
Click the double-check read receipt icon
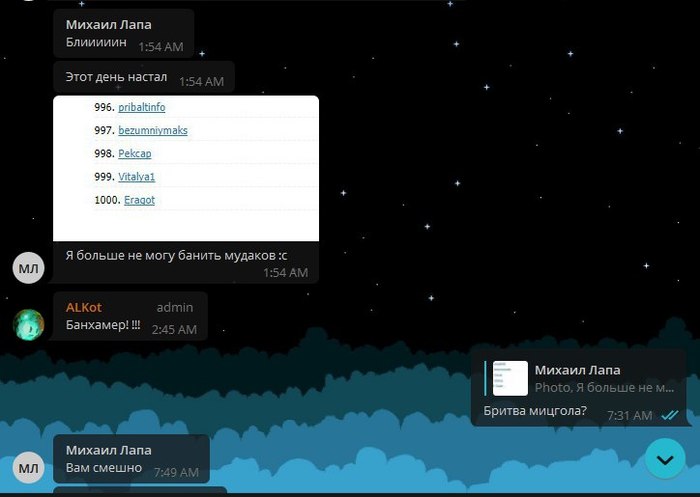[x=670, y=415]
